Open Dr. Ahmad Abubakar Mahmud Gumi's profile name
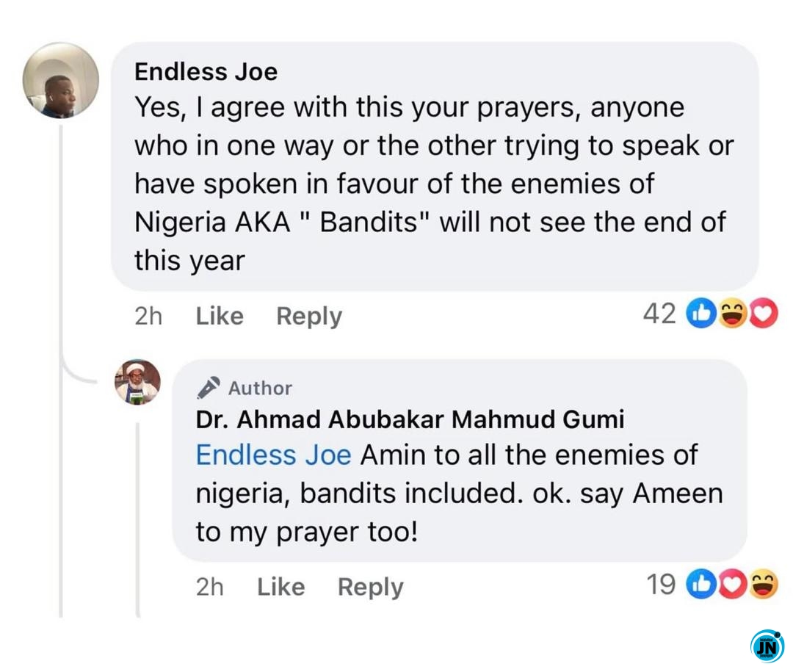Viewport: 793px width, 672px height. tap(410, 419)
